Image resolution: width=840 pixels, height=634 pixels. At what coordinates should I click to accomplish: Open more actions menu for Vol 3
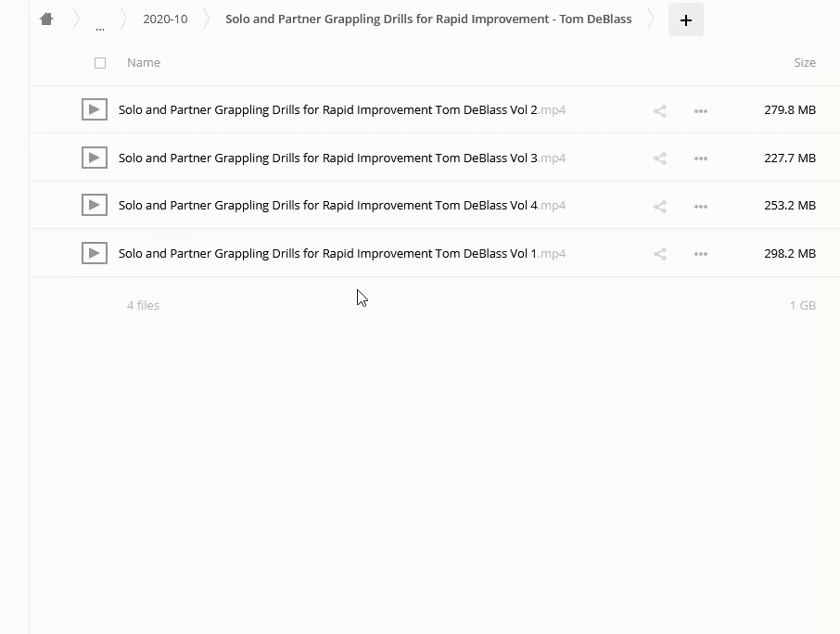(701, 158)
